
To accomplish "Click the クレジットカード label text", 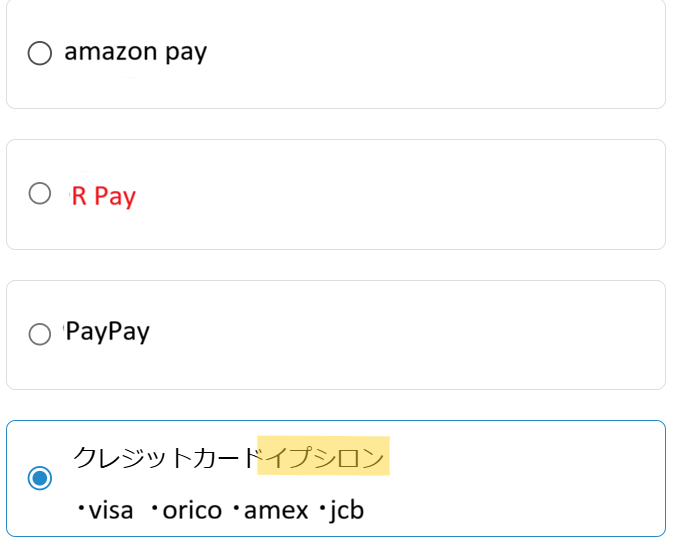I will (x=165, y=458).
